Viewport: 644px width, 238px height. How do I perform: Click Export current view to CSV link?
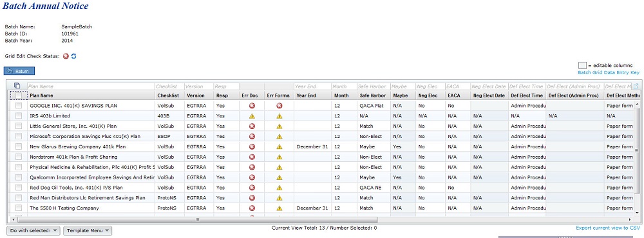[608, 228]
